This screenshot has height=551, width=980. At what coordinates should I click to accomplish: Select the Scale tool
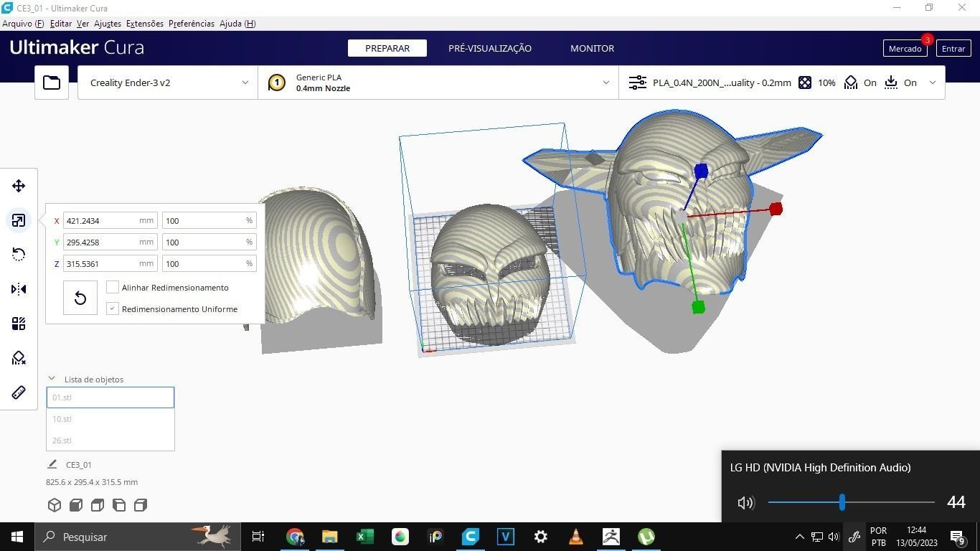(19, 220)
